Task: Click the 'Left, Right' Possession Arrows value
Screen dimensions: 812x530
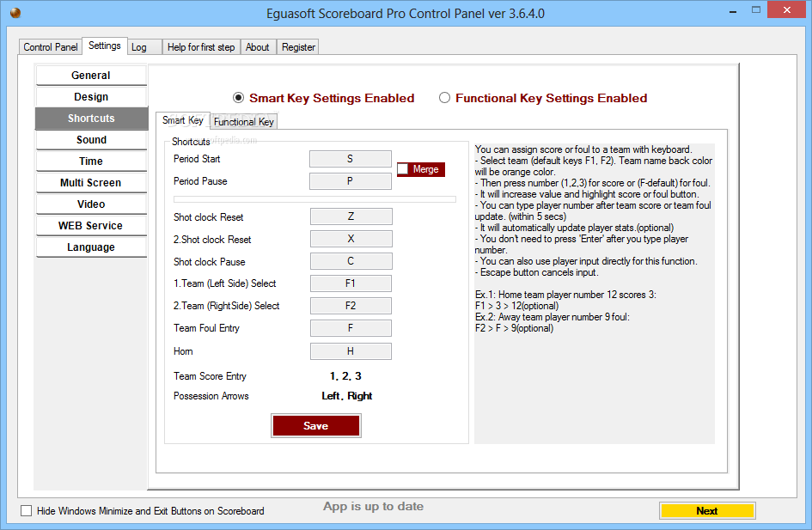Action: click(347, 396)
